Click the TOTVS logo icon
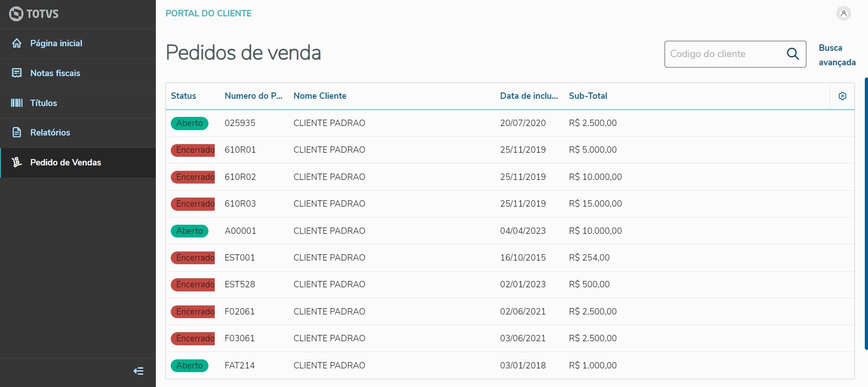868x387 pixels. pyautogui.click(x=16, y=14)
